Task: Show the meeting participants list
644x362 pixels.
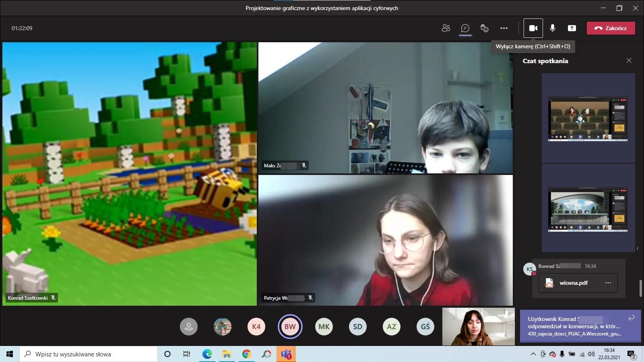Action: (x=446, y=28)
